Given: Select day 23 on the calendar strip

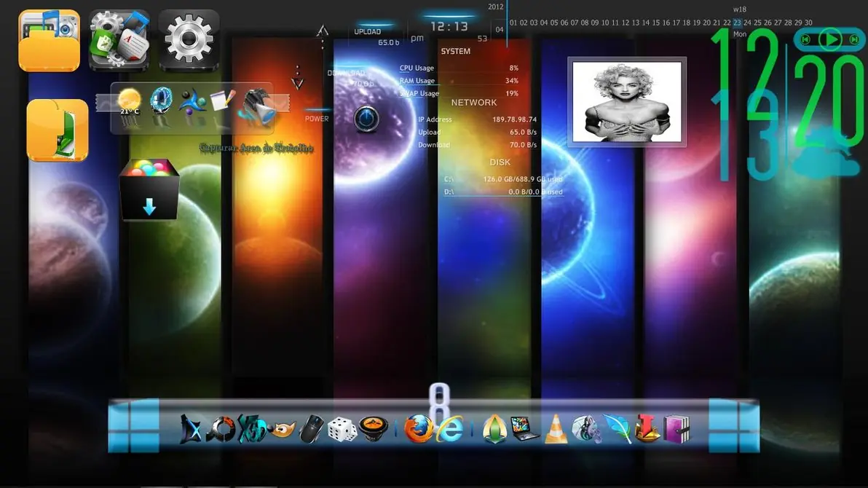Looking at the screenshot, I should pyautogui.click(x=737, y=23).
